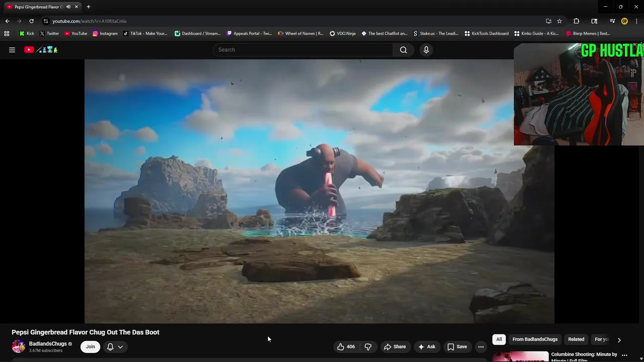The image size is (644, 362).
Task: Open TikTok bookmark
Action: (145, 34)
